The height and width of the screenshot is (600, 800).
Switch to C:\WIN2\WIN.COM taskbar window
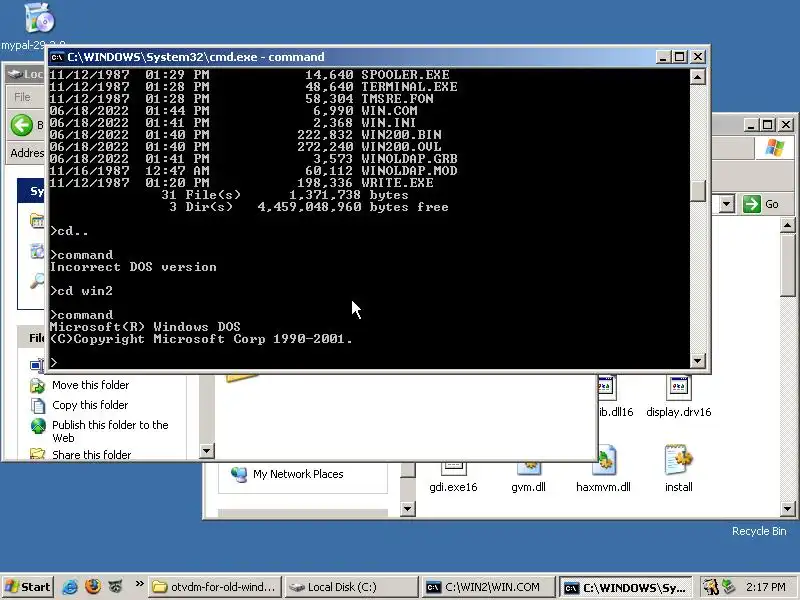(x=488, y=587)
